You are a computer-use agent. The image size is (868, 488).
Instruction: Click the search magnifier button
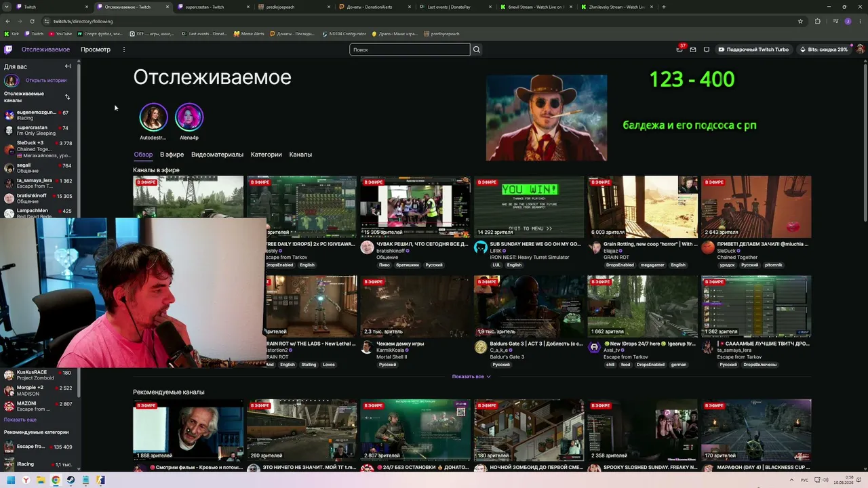point(477,49)
